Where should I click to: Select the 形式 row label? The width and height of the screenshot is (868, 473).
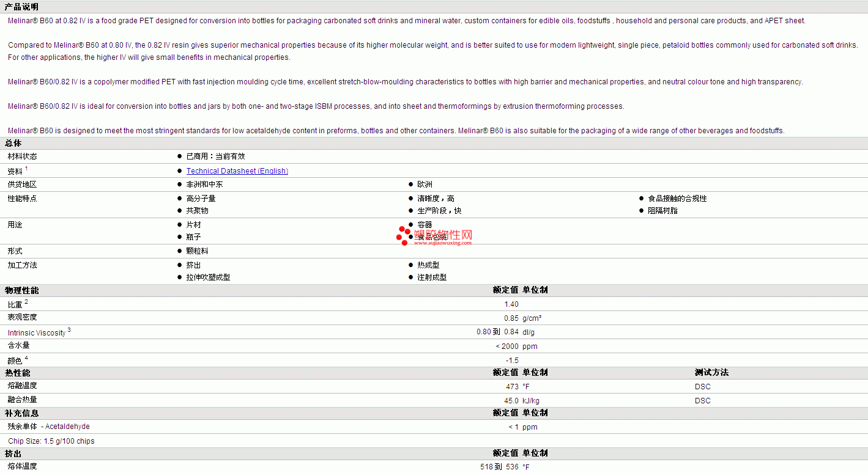(x=15, y=251)
